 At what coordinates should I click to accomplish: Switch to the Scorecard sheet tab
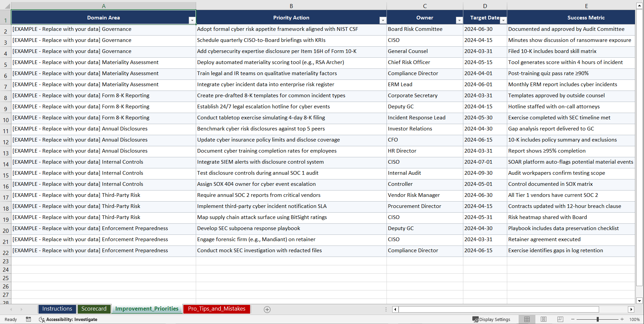point(94,309)
